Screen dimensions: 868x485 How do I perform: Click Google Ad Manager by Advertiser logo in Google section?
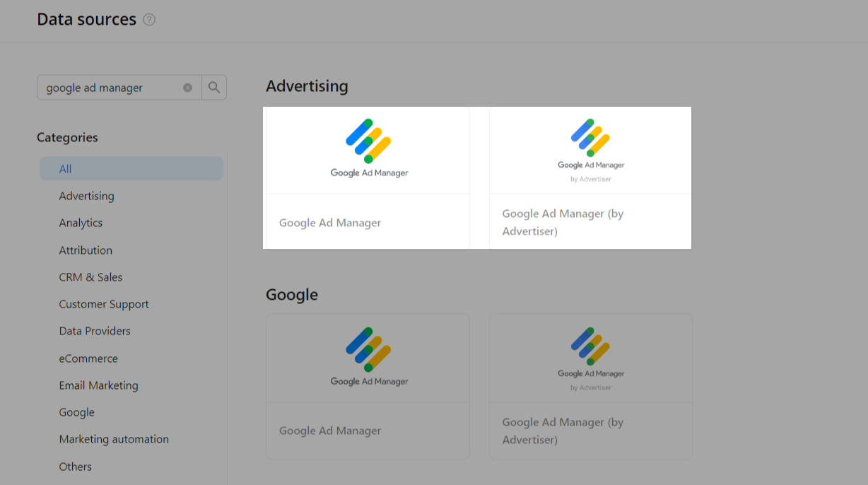coord(590,358)
